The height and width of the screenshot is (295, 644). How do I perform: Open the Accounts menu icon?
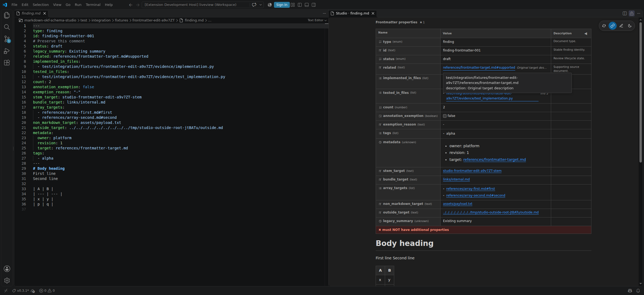coord(7,269)
